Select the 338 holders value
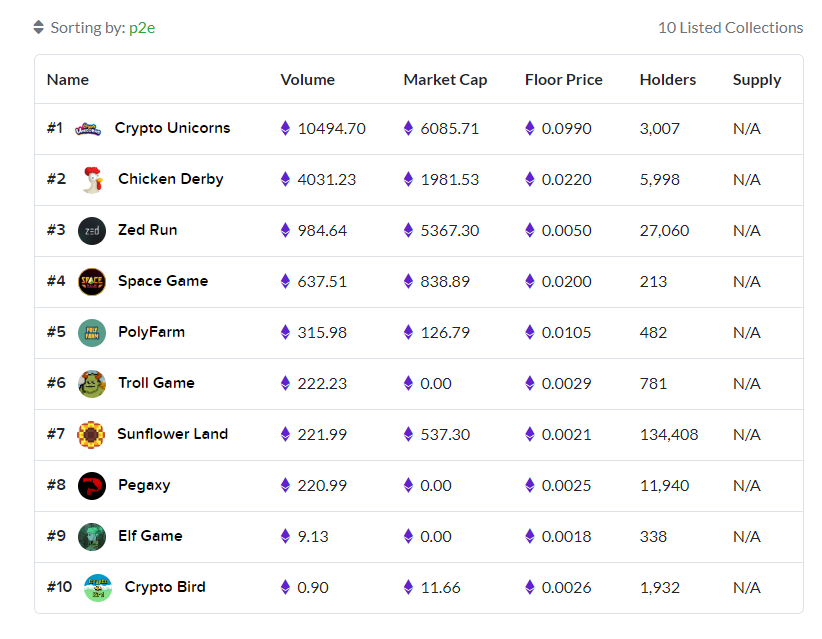Screen dimensions: 822x639 tap(653, 537)
